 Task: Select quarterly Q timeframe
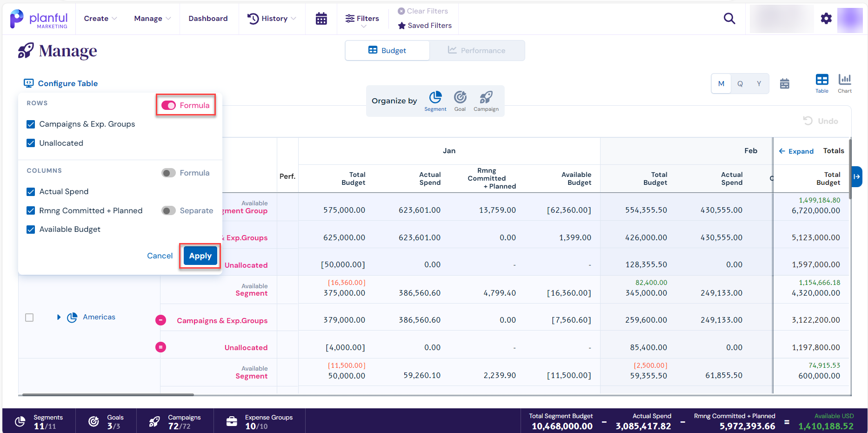pos(740,84)
